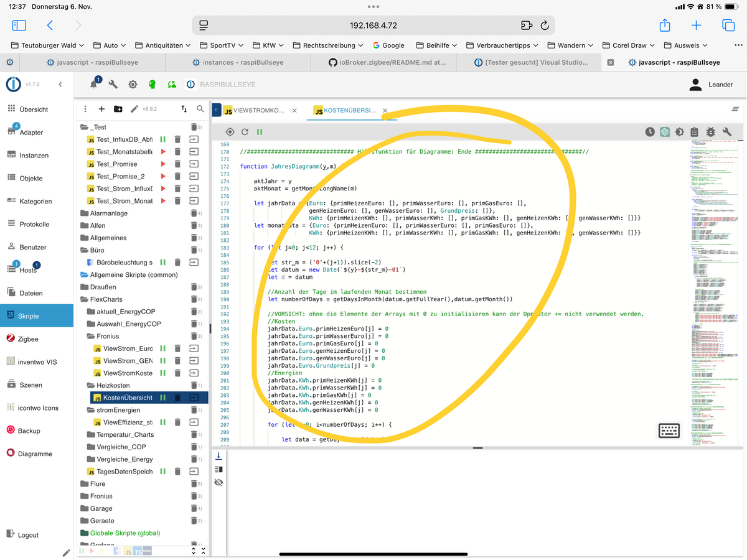Open the cron clock icon in editor toolbar
Viewport: 747px width, 560px height.
(650, 132)
